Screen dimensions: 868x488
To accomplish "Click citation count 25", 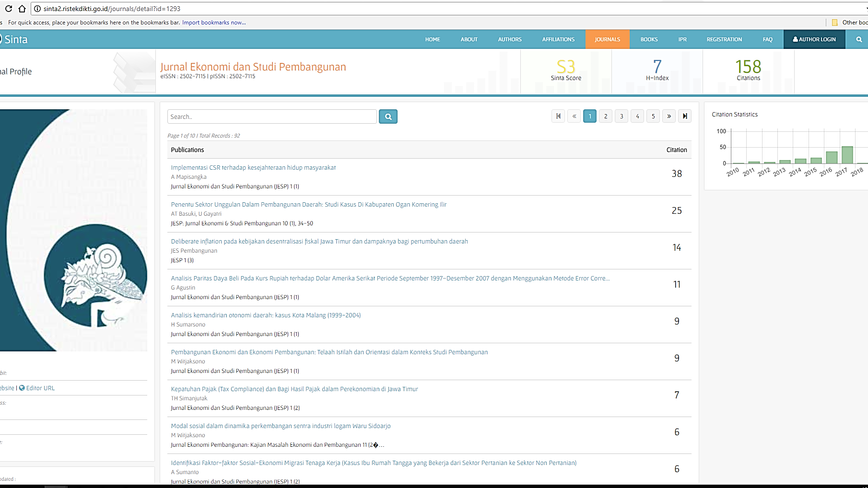I will click(x=677, y=210).
